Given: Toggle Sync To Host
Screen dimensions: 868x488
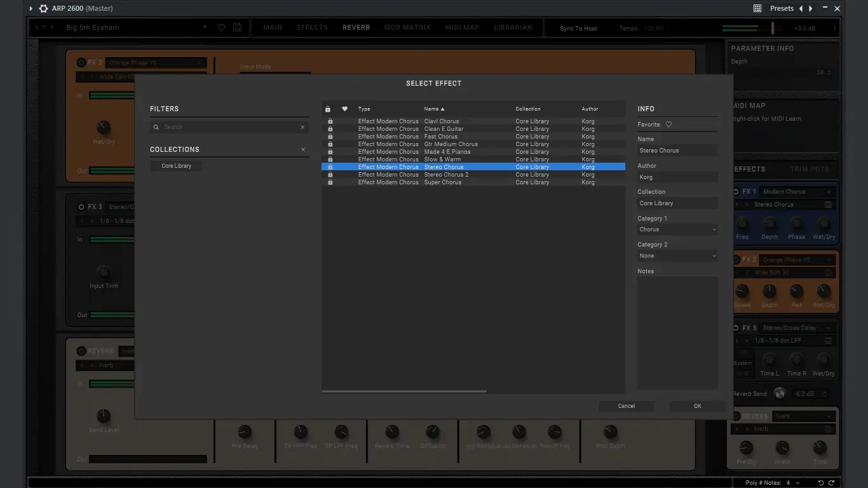Looking at the screenshot, I should coord(578,29).
